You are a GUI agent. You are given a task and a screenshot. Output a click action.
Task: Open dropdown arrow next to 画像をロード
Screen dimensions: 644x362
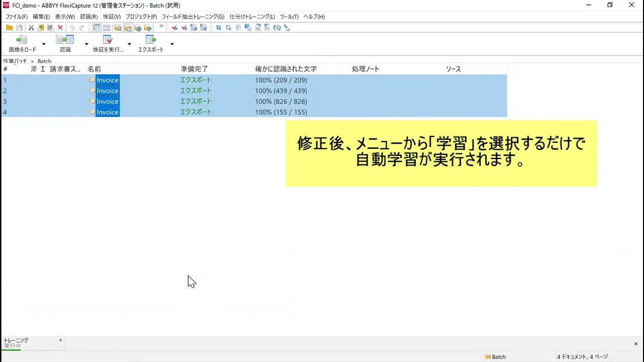tap(43, 44)
